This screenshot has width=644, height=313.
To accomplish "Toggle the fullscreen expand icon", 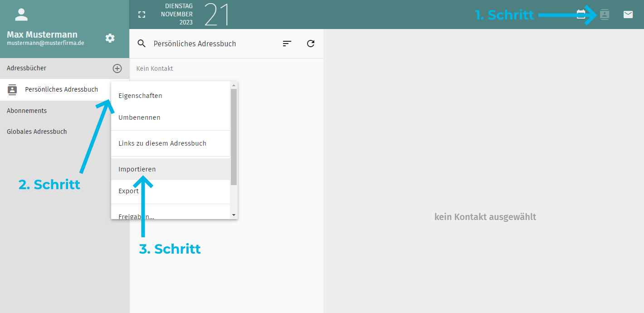I will (142, 15).
